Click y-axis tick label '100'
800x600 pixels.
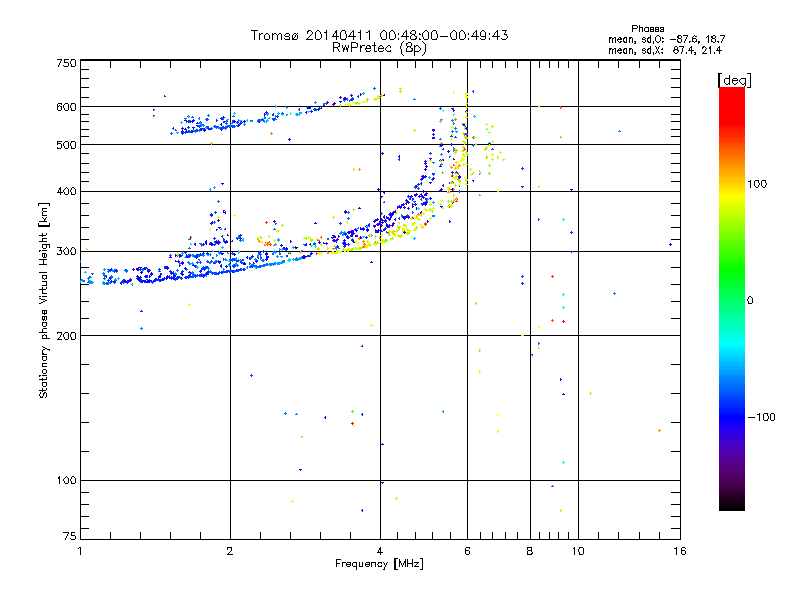point(67,481)
